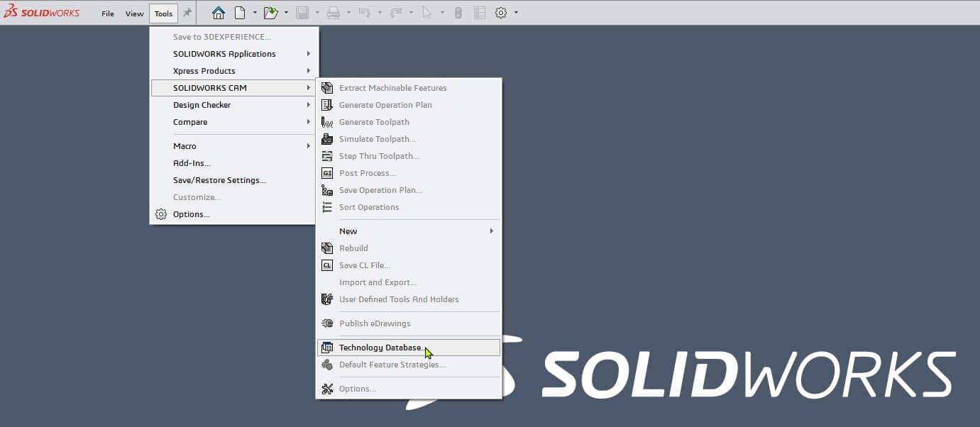Select Technology Database... menu item
980x427 pixels.
tap(409, 348)
